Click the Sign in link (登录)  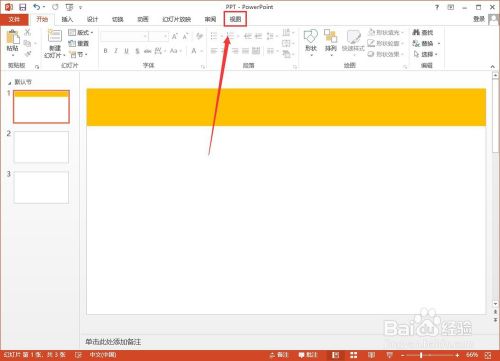(479, 19)
